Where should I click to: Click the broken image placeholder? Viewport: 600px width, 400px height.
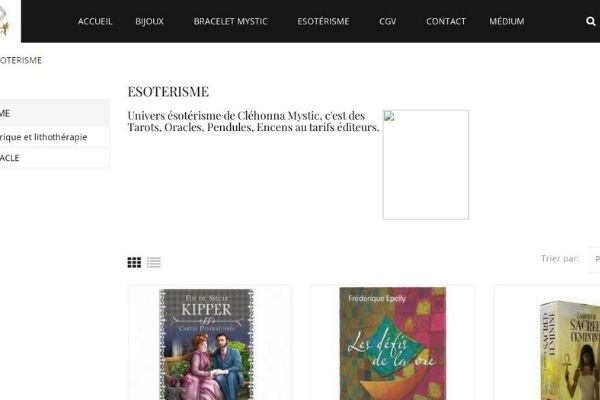(426, 165)
